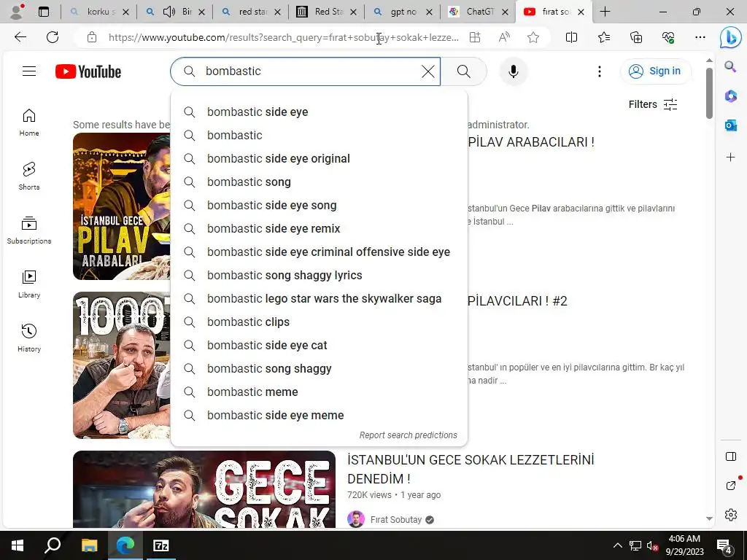This screenshot has height=560, width=747.
Task: Toggle split screen in Edge toolbar
Action: pyautogui.click(x=571, y=37)
